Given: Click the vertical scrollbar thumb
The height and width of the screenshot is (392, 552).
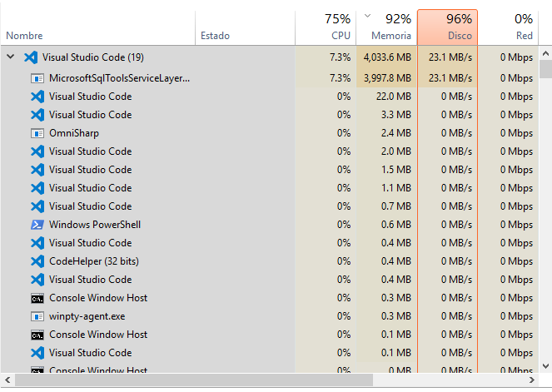Looking at the screenshot, I should tap(545, 69).
